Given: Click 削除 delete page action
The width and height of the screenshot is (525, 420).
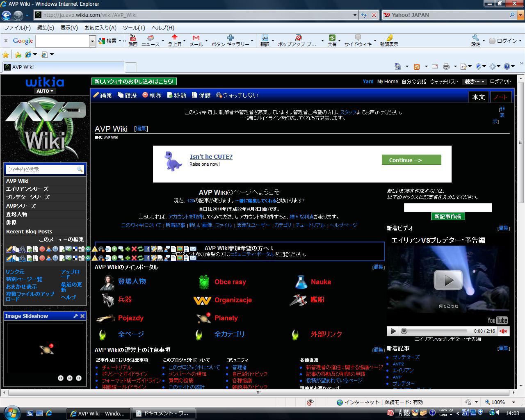Looking at the screenshot, I should [x=152, y=95].
